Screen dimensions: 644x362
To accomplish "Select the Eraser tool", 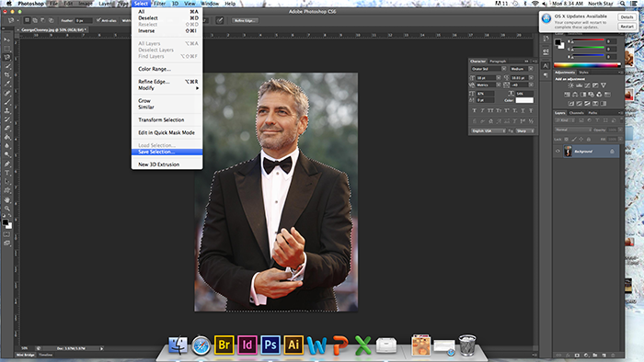I will tap(7, 128).
